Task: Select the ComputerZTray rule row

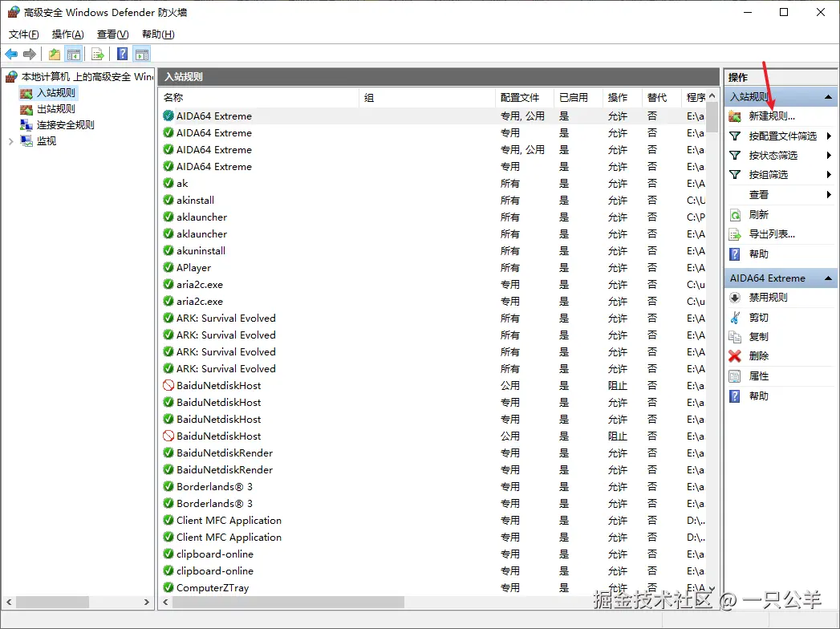Action: click(x=434, y=588)
